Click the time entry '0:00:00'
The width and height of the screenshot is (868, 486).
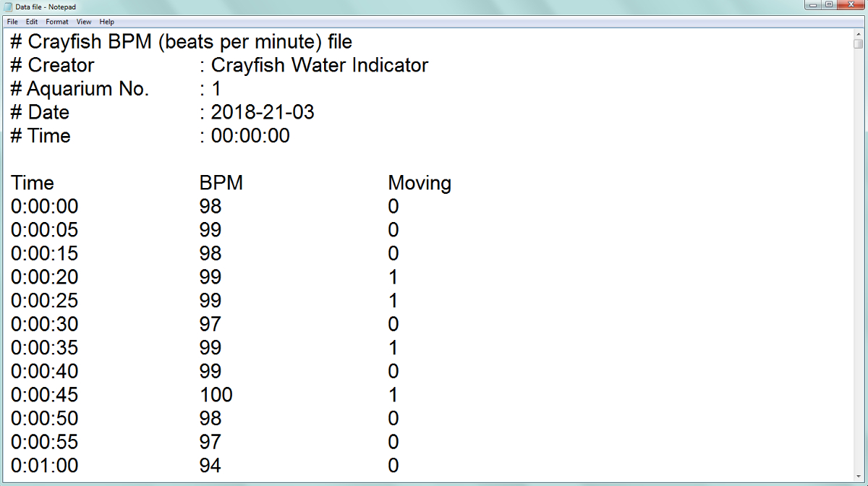point(45,207)
